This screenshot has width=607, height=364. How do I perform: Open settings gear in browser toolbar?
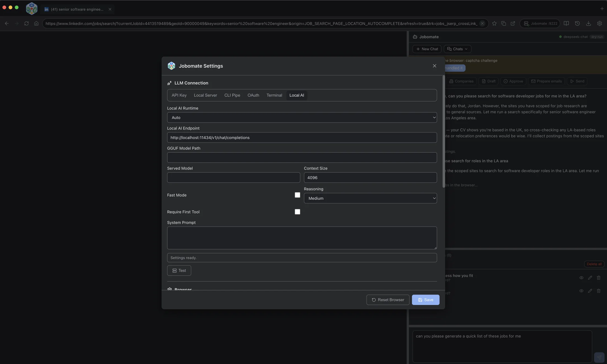600,23
